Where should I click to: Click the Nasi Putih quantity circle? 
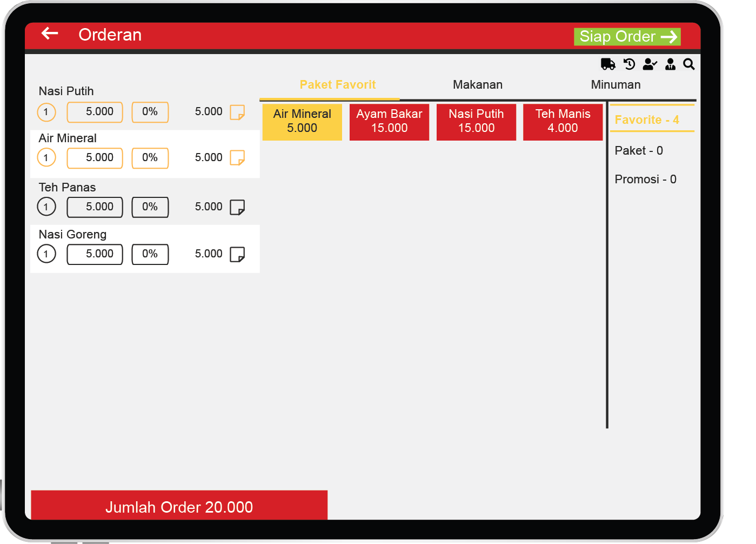pos(46,112)
